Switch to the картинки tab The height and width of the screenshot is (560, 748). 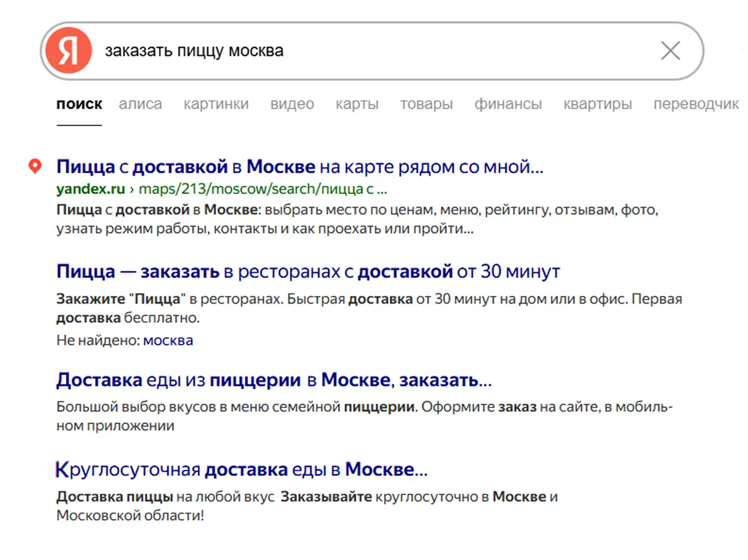pos(216,104)
